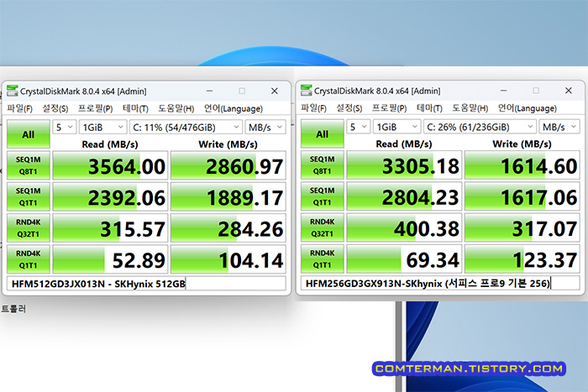Open 도움말(H) menu in left window

coord(176,108)
